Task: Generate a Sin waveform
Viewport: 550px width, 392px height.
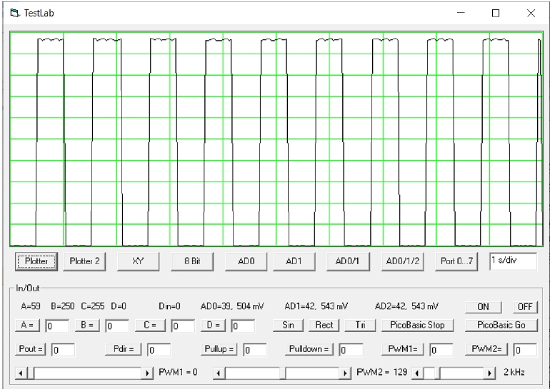Action: (x=288, y=326)
